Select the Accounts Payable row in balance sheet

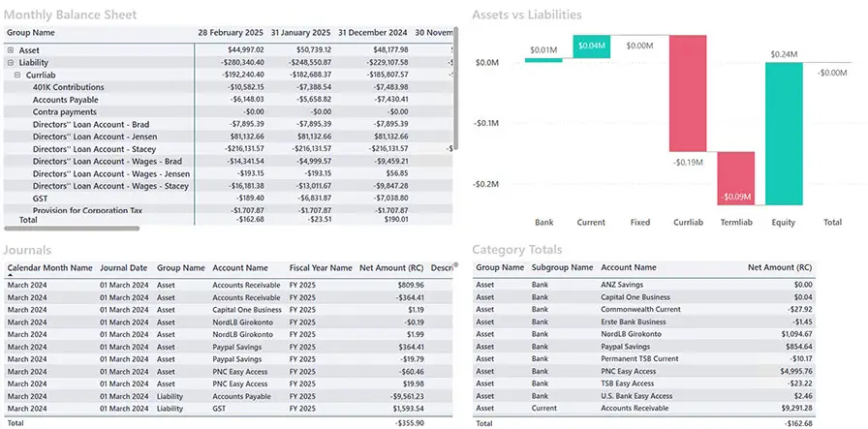coord(65,99)
